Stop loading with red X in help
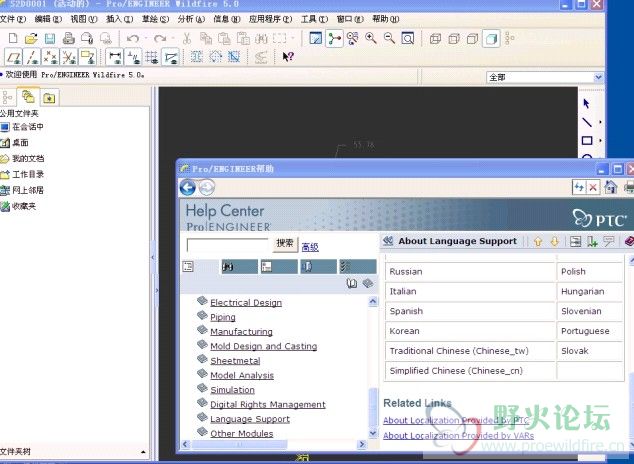Screen dimensions: 634x464 [593, 187]
